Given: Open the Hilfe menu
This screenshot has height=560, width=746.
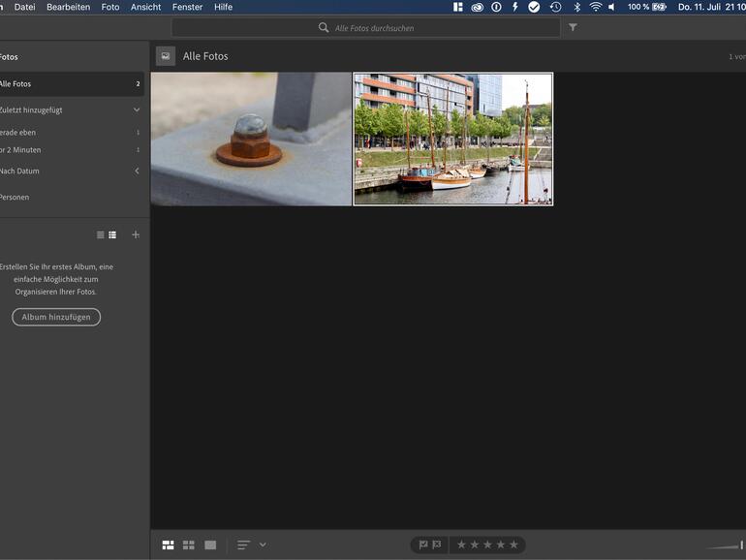Looking at the screenshot, I should click(x=223, y=7).
